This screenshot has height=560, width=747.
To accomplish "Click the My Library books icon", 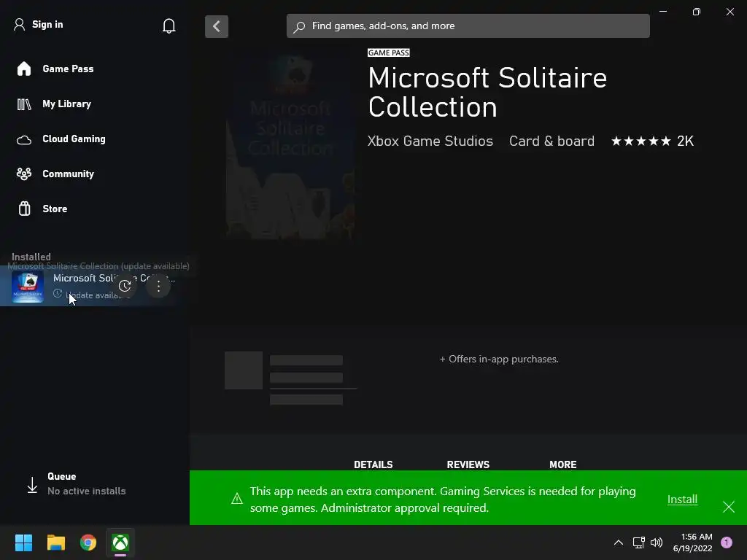I will click(x=24, y=104).
